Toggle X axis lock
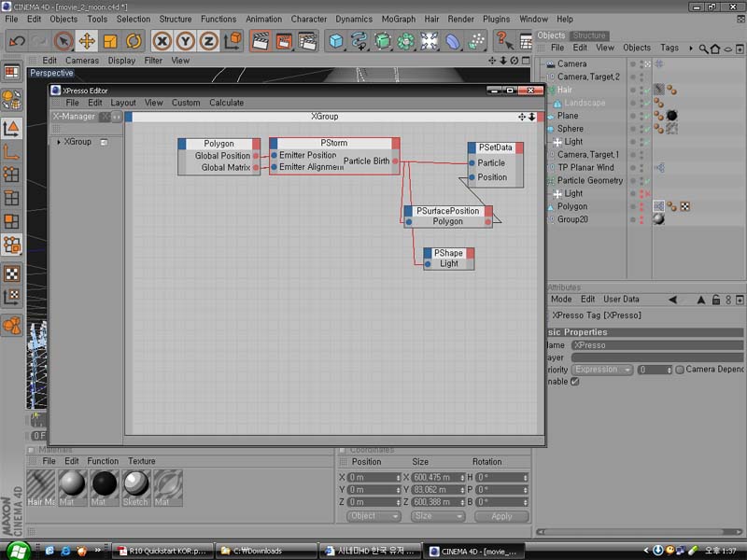Viewport: 747px width, 560px height. point(162,41)
